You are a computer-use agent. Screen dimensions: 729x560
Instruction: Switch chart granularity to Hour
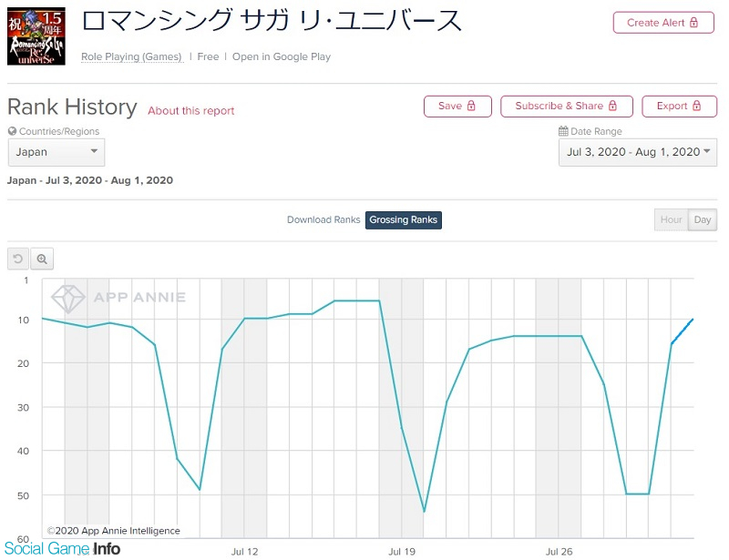(x=671, y=219)
